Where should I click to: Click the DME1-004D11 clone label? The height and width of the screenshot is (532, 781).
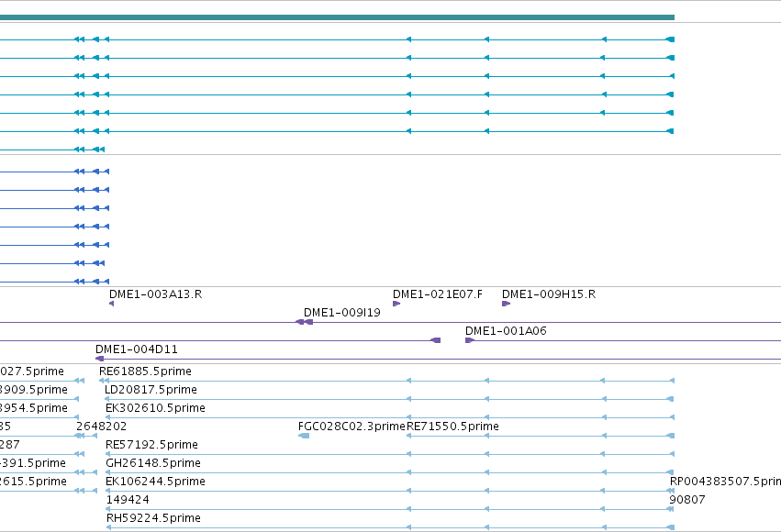tap(136, 349)
